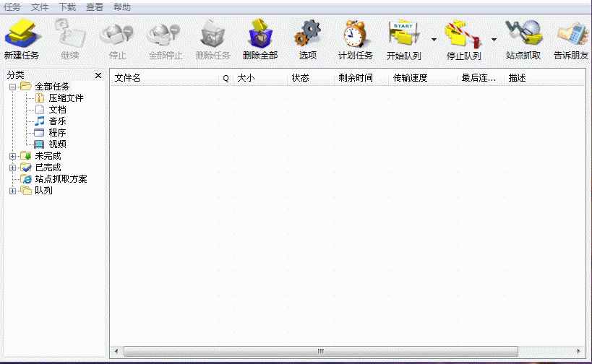This screenshot has height=364, width=592.
Task: Close the 分类 side panel
Action: pos(98,75)
